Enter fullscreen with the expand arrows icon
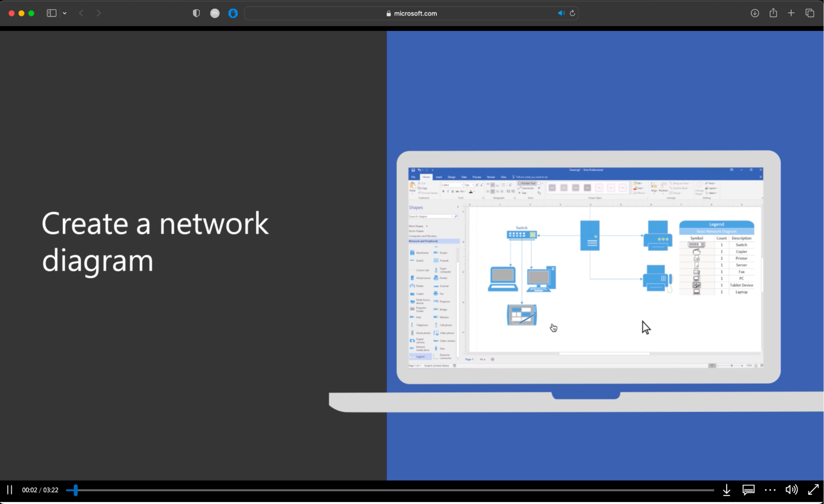This screenshot has height=504, width=824. pos(813,490)
